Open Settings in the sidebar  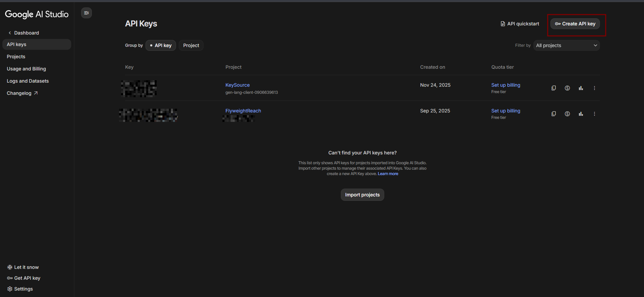click(20, 289)
